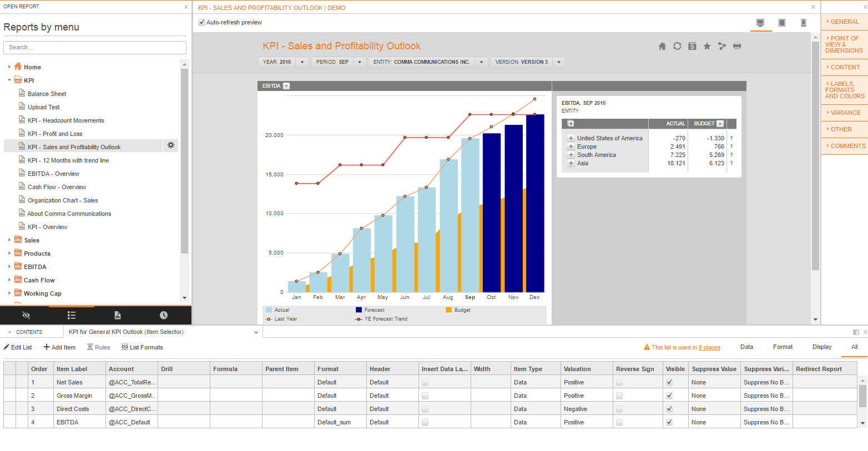Viewport: 868px width, 451px height.
Task: Click the clock history icon in bottom bar
Action: click(164, 315)
